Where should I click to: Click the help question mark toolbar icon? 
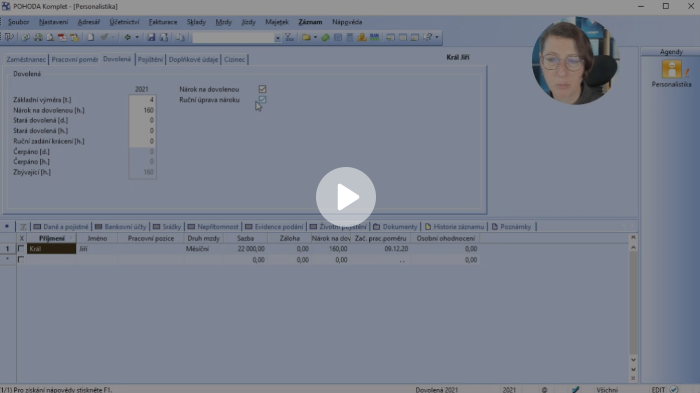(428, 38)
